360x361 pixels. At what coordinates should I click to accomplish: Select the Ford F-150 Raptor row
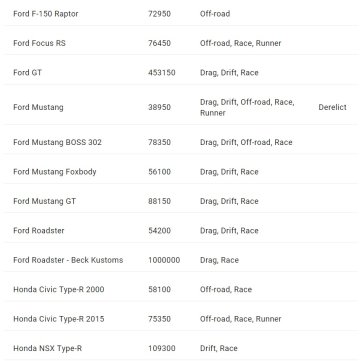point(180,14)
